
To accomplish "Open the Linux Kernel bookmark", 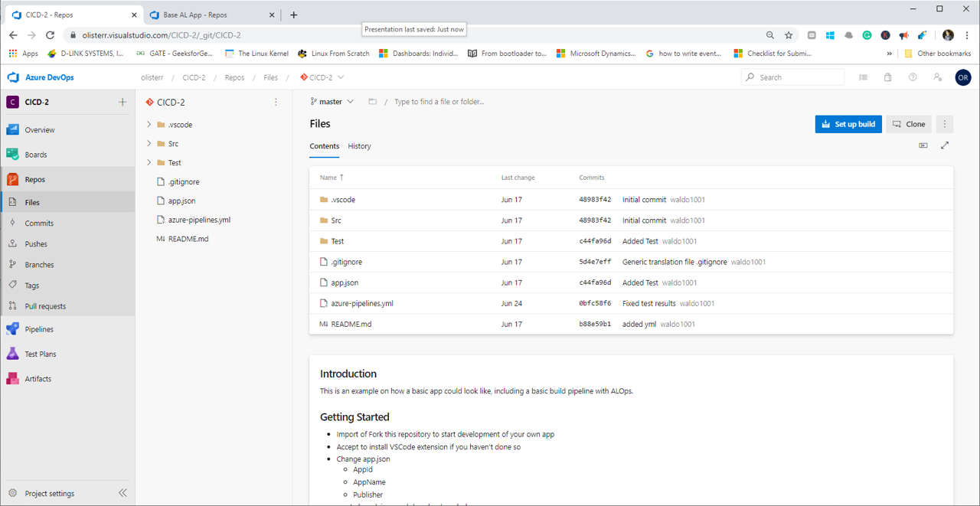I will tap(256, 54).
